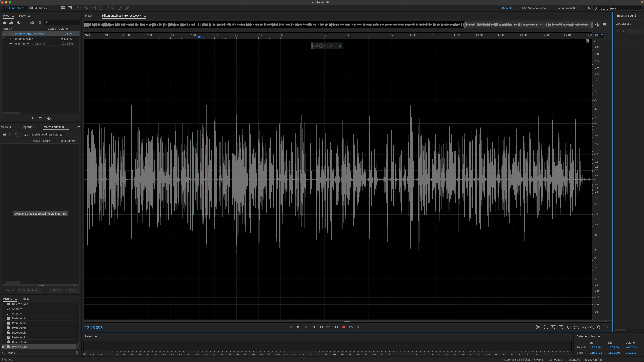This screenshot has width=644, height=362.
Task: Click the trash icon in Files panel
Action: 40,23
